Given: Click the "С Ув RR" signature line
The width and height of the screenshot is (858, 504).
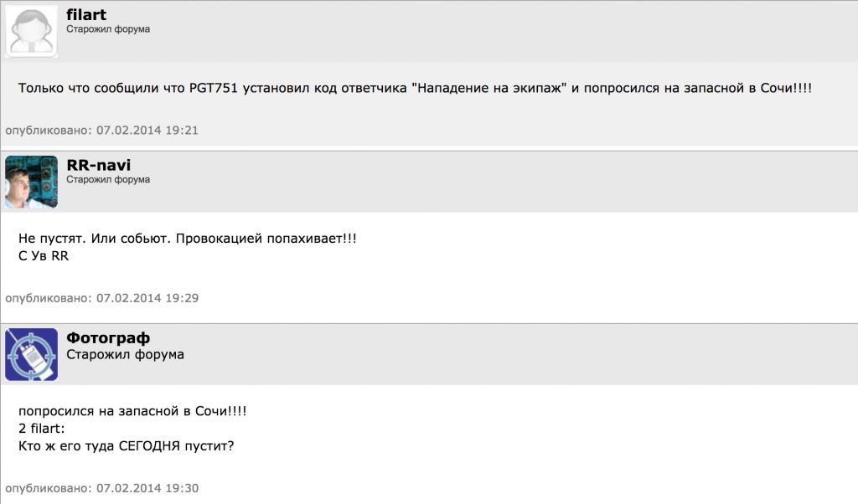Looking at the screenshot, I should (44, 256).
